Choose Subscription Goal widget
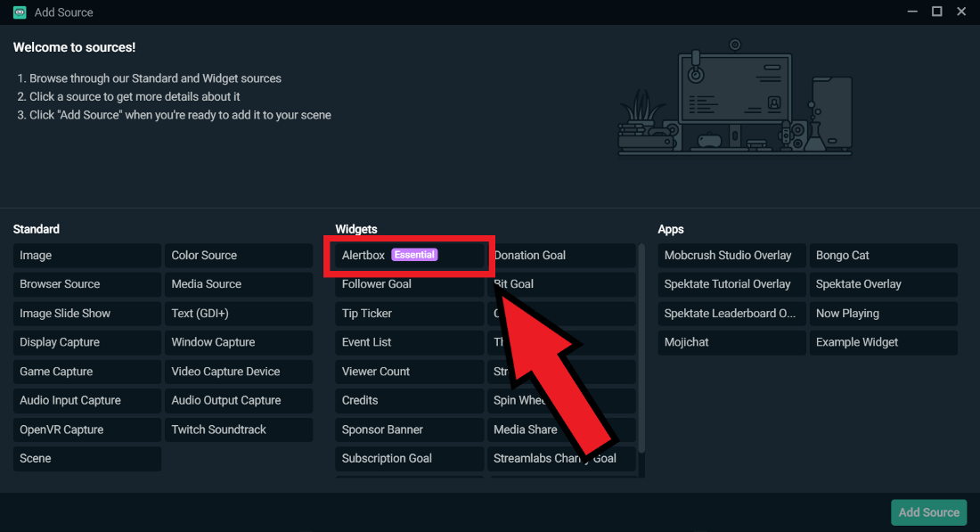Screen dimensions: 980x532 (x=410, y=458)
